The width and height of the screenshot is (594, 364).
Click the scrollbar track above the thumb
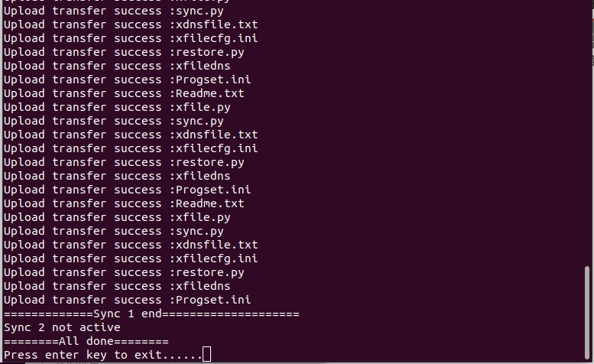(x=587, y=132)
